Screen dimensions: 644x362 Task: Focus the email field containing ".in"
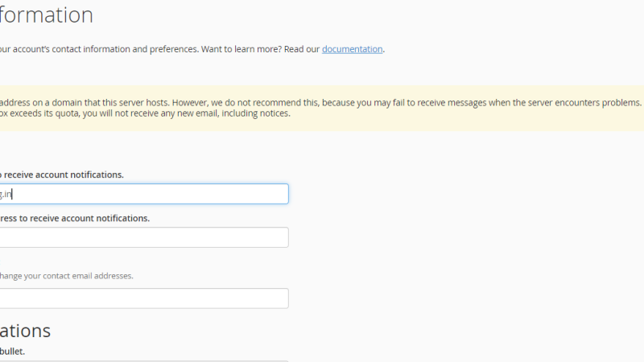click(x=144, y=194)
